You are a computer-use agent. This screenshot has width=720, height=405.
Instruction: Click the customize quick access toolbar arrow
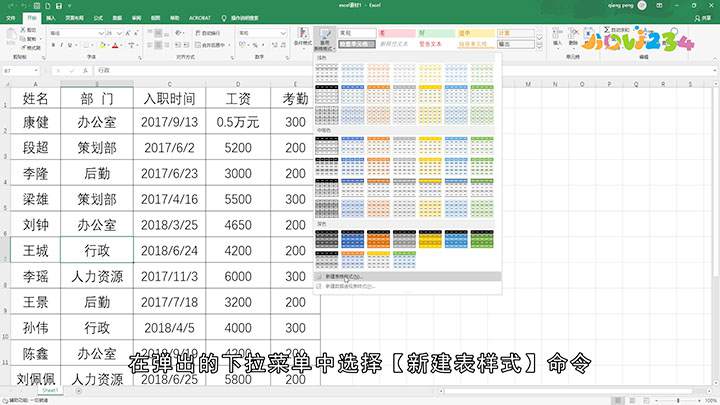70,6
